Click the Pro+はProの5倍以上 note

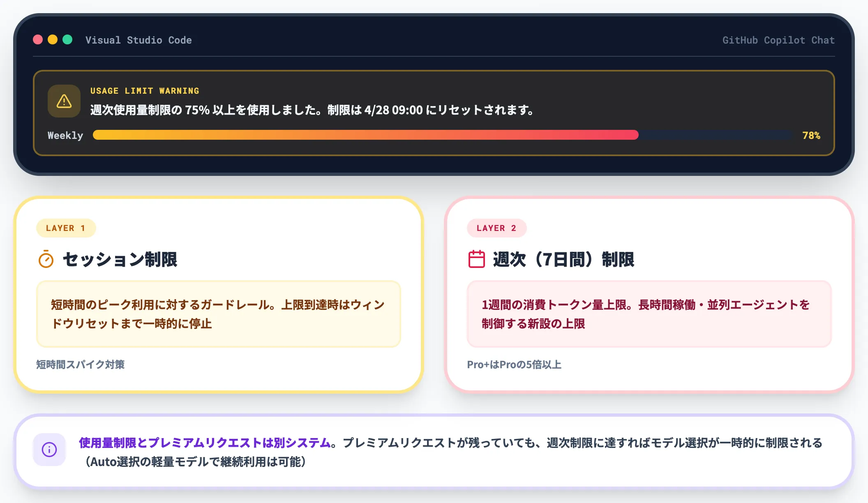coord(515,365)
